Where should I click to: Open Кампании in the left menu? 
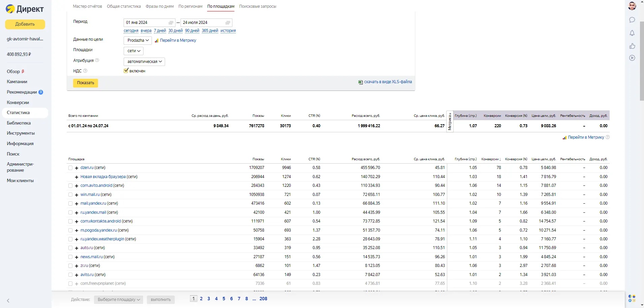tap(17, 82)
